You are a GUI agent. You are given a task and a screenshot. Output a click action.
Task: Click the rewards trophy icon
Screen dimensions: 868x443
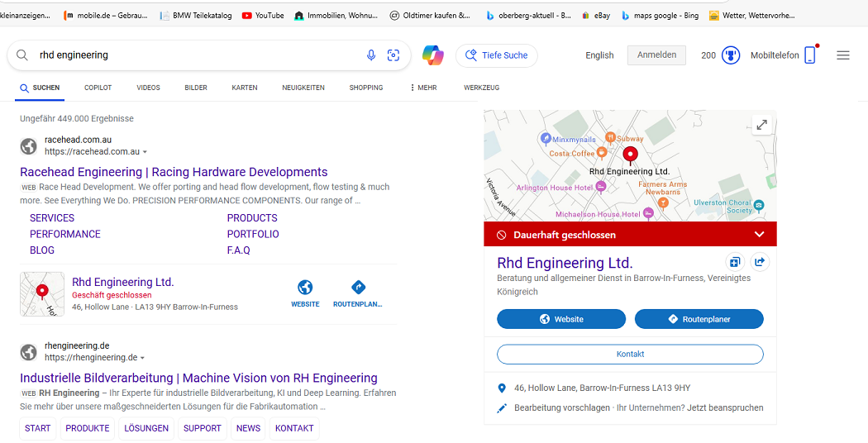[730, 55]
